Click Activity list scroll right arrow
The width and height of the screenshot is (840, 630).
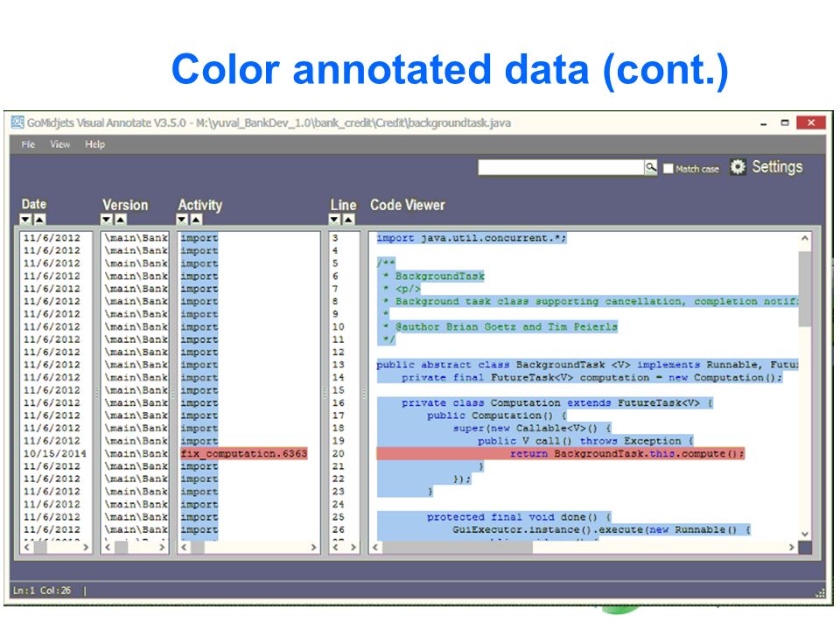click(x=314, y=547)
